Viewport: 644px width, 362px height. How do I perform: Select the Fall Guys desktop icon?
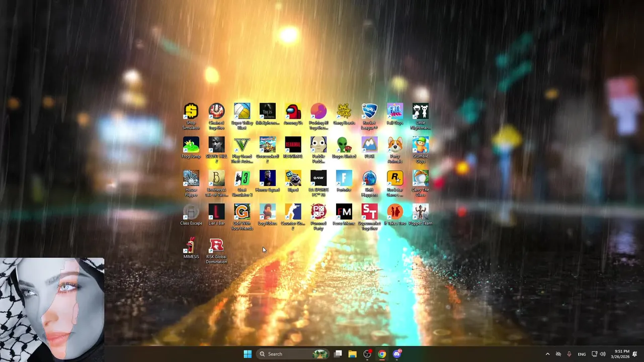point(395,114)
